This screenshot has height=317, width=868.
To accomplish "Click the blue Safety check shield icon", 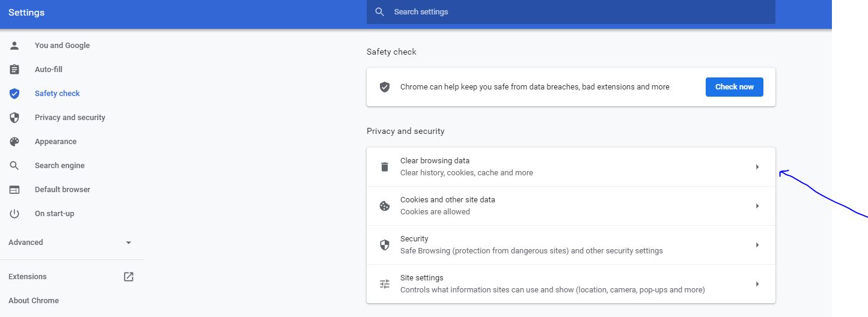I will click(14, 94).
